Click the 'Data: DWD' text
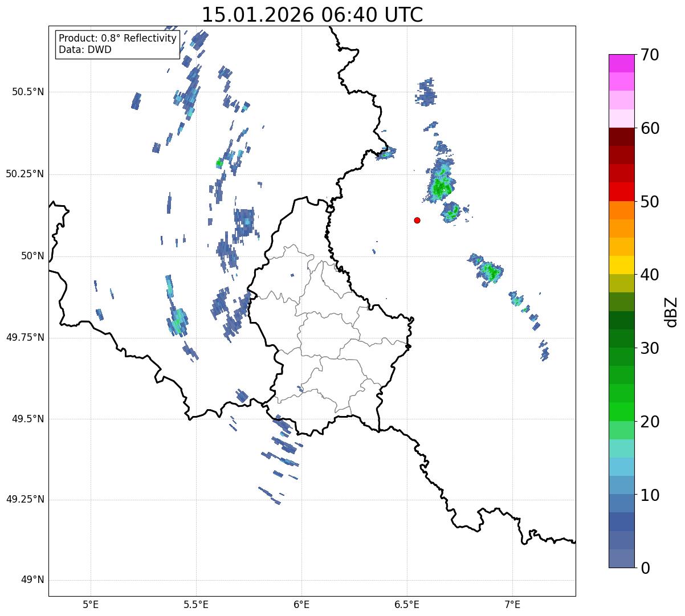 [85, 50]
